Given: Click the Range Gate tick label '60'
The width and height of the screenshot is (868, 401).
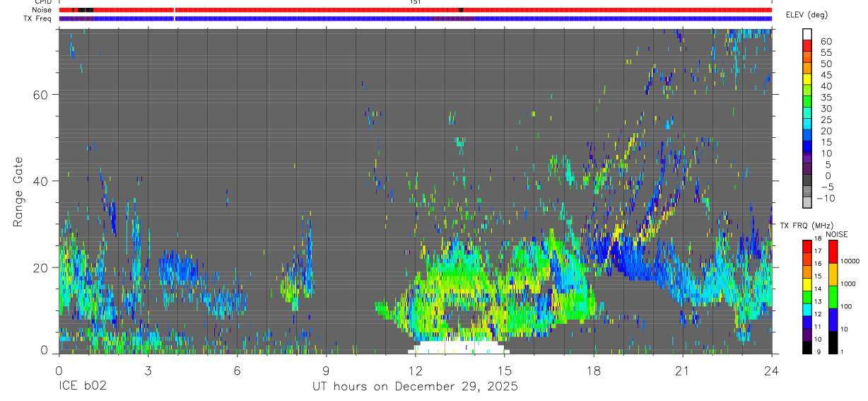Looking at the screenshot, I should (41, 94).
